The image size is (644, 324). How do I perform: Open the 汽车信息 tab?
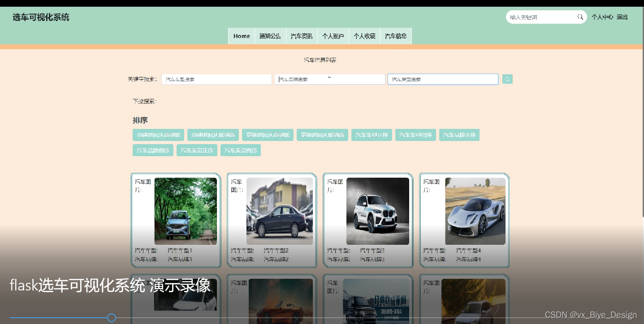(396, 36)
